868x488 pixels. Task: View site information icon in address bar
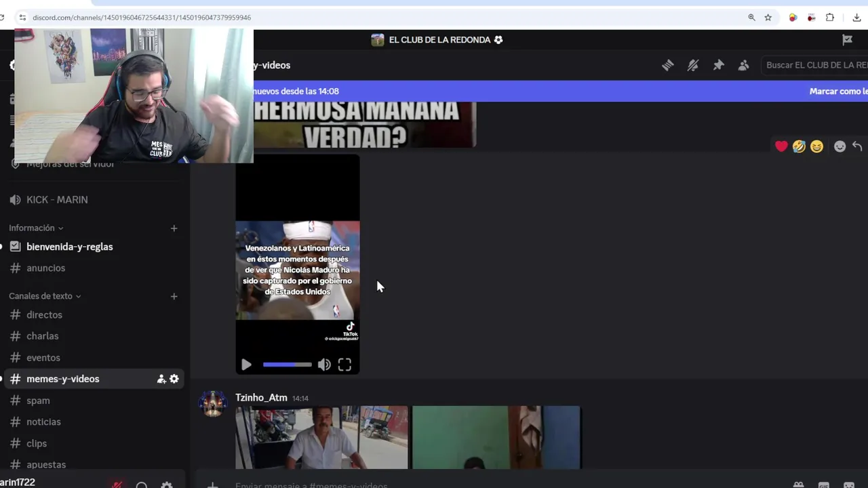tap(22, 18)
